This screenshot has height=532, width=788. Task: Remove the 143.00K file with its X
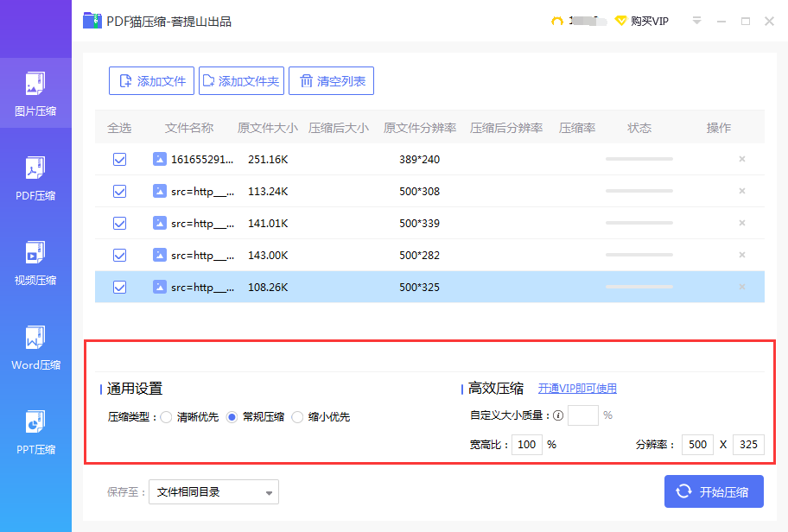(x=741, y=255)
